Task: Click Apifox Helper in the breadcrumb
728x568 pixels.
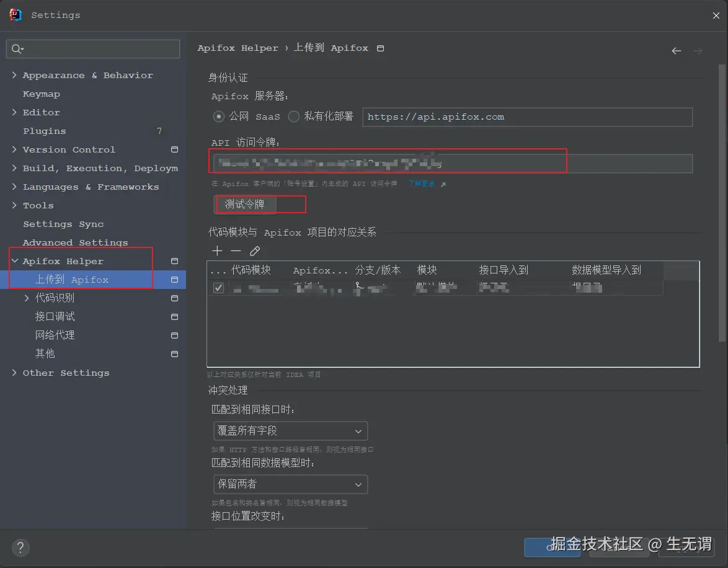Action: pyautogui.click(x=237, y=48)
